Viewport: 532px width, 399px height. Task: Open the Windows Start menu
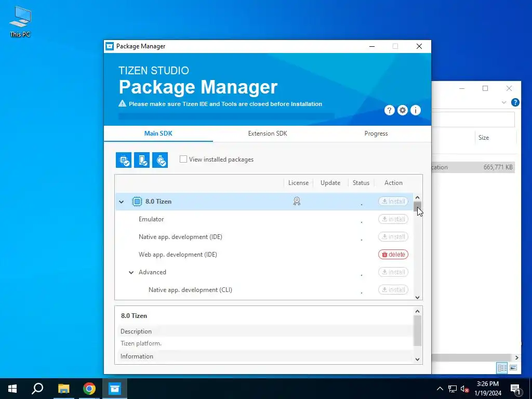(12, 389)
